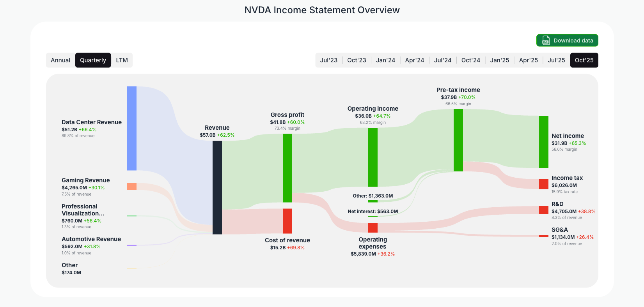Click the $1,134.0M SG&A value

click(563, 237)
